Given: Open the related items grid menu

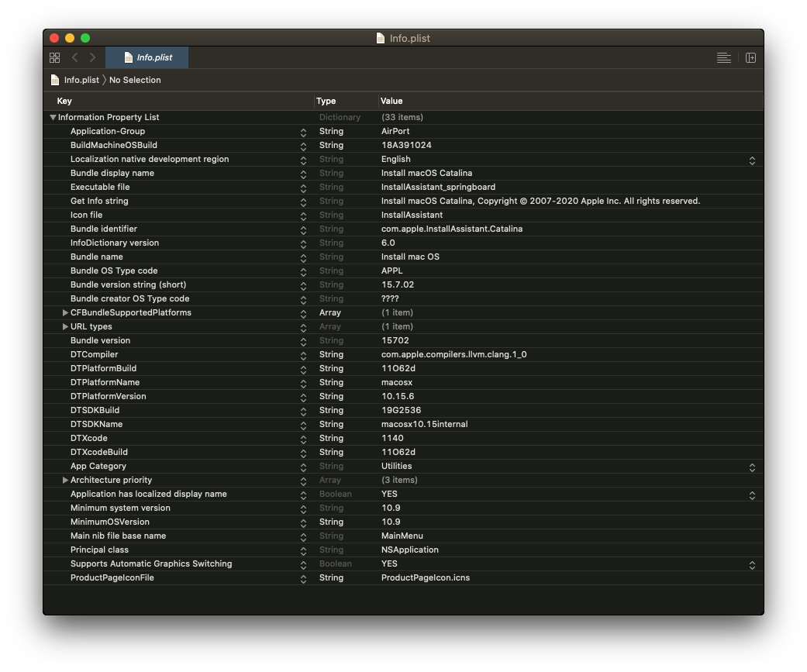Looking at the screenshot, I should click(54, 57).
